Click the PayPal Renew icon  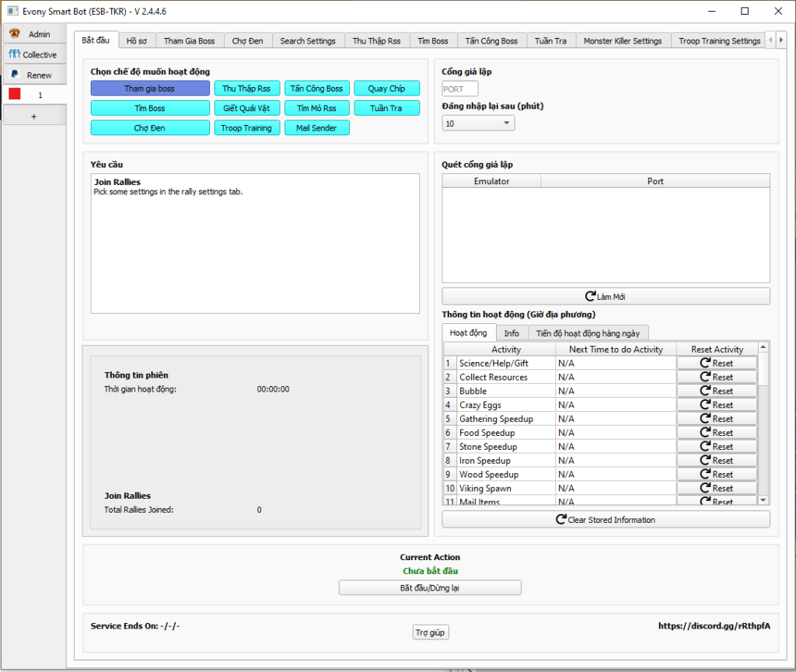(14, 75)
